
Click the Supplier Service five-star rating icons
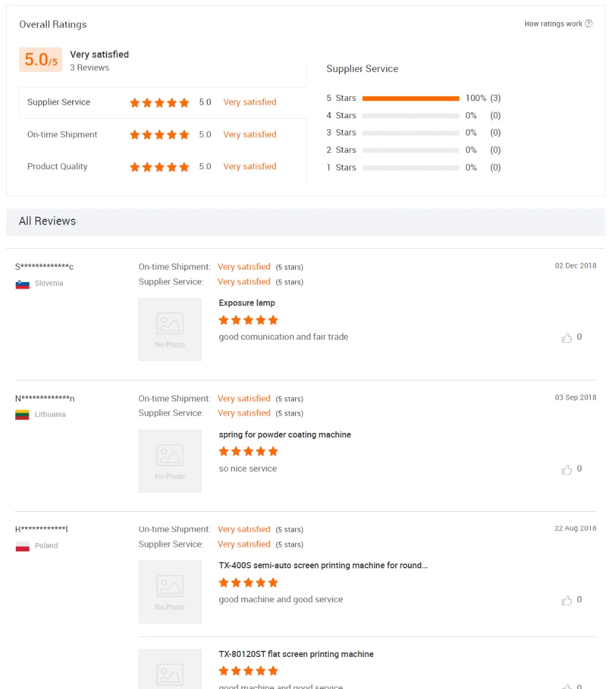[x=159, y=102]
